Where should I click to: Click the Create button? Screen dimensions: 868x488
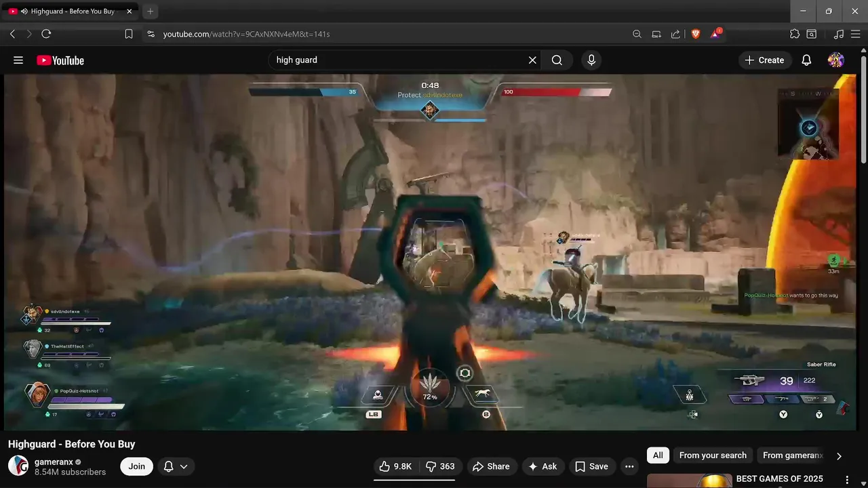click(x=764, y=60)
